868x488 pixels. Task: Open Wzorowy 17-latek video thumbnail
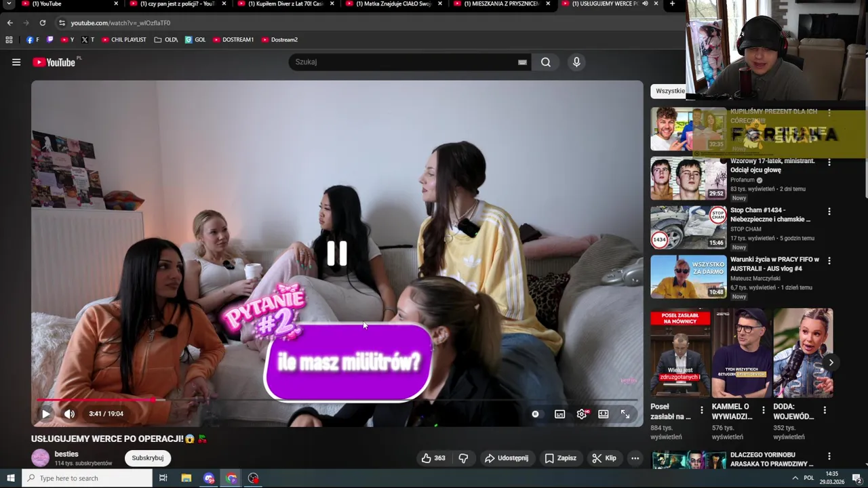(688, 178)
